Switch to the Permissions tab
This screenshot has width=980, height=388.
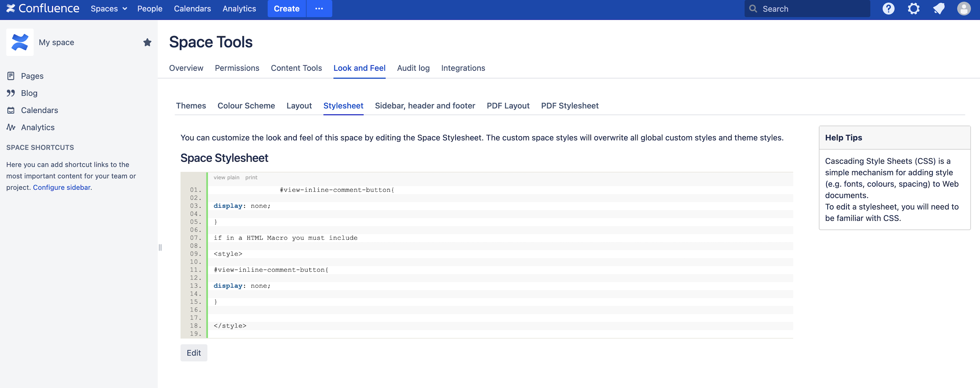pos(237,68)
